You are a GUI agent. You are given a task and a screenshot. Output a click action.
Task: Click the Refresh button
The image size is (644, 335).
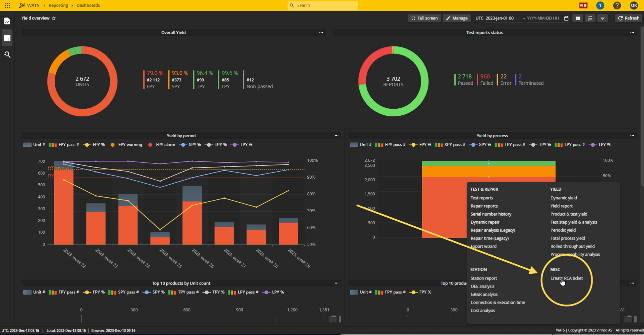click(x=629, y=18)
